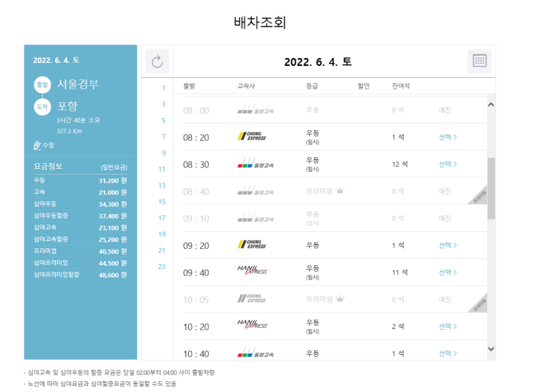Click the 할인 column header
This screenshot has width=553, height=392.
pyautogui.click(x=363, y=86)
